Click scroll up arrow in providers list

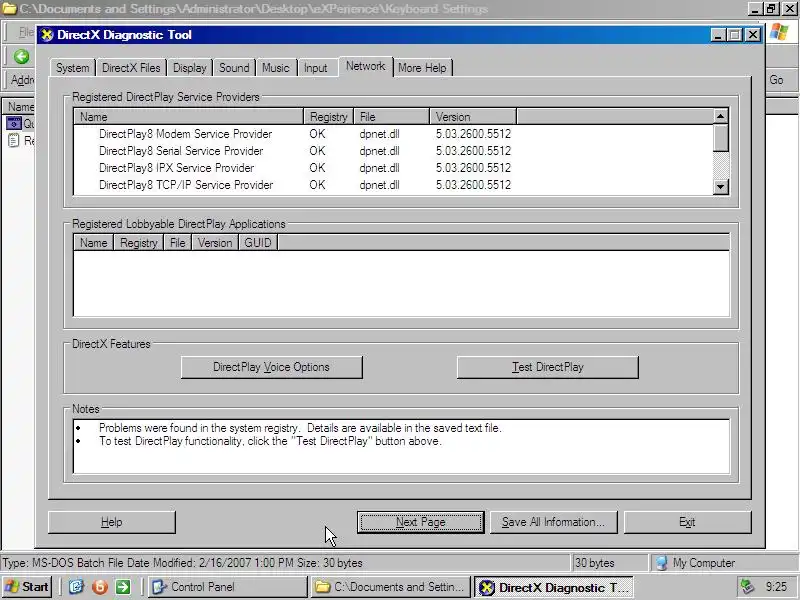pyautogui.click(x=720, y=116)
